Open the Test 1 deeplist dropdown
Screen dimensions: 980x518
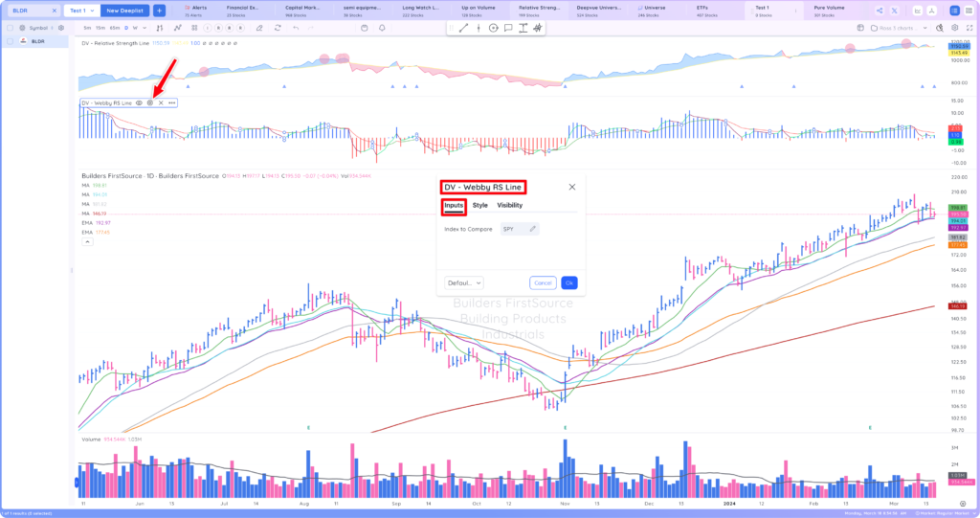[x=82, y=11]
